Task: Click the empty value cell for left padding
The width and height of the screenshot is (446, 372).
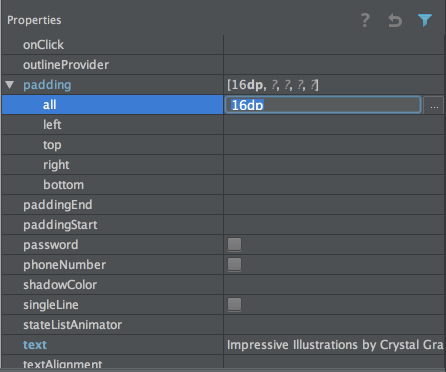Action: coord(334,125)
